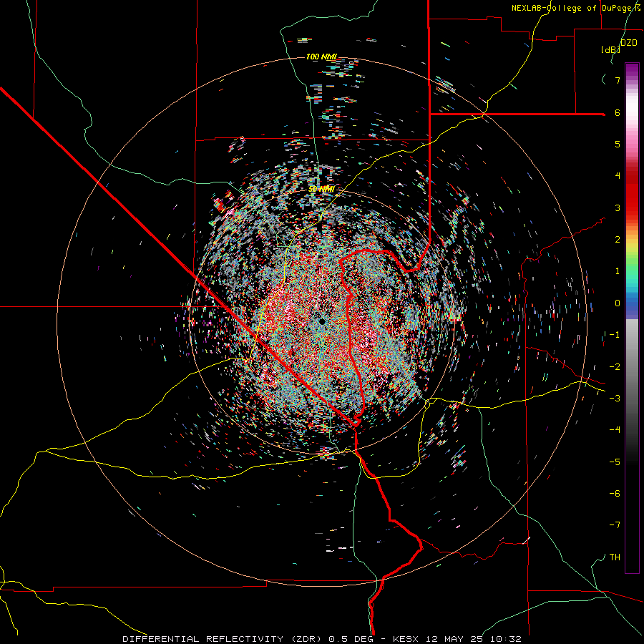
Task: Click the DZD product label
Action: pos(629,43)
